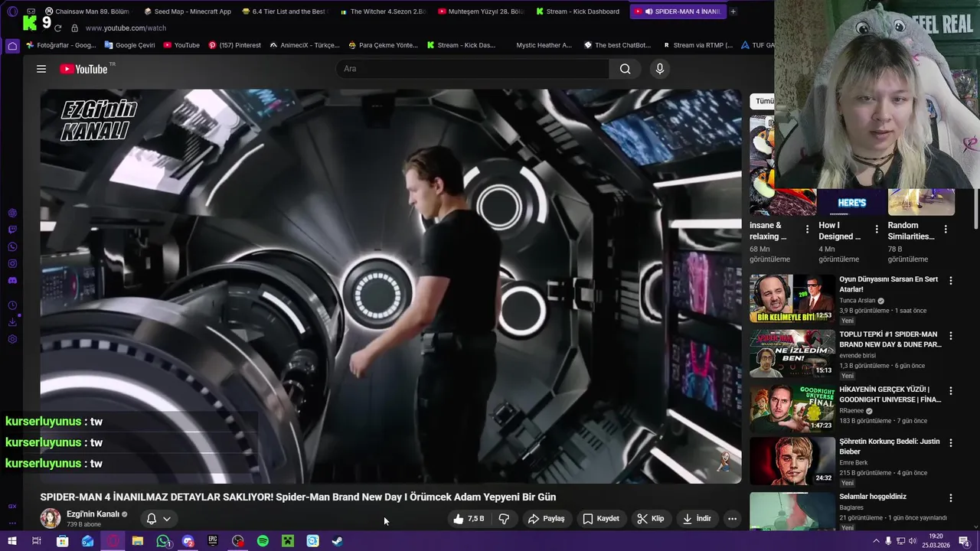This screenshot has width=980, height=551.
Task: Open options for TOPLU TEPKİ #1 video
Action: (x=951, y=336)
